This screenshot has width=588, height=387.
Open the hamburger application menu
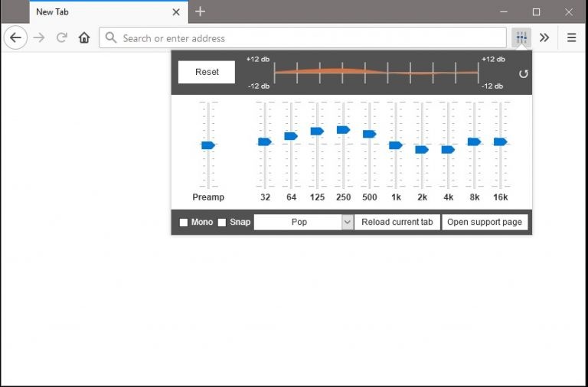pos(571,37)
